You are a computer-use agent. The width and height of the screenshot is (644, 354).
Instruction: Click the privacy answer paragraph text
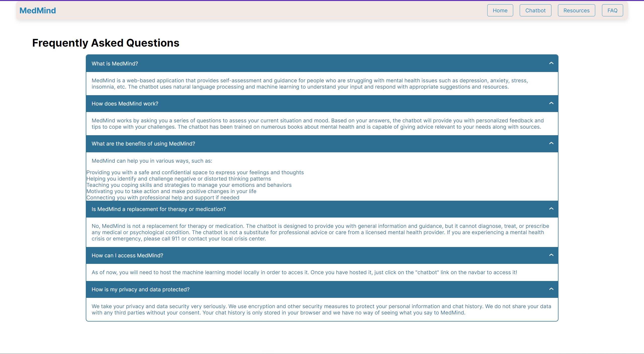pyautogui.click(x=321, y=309)
